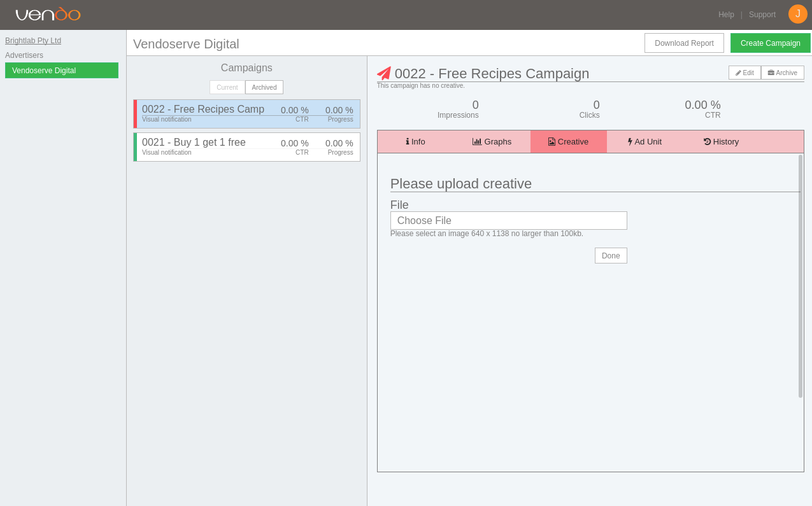Viewport: 812px width, 506px height.
Task: Click the Impressions count value
Action: (475, 105)
